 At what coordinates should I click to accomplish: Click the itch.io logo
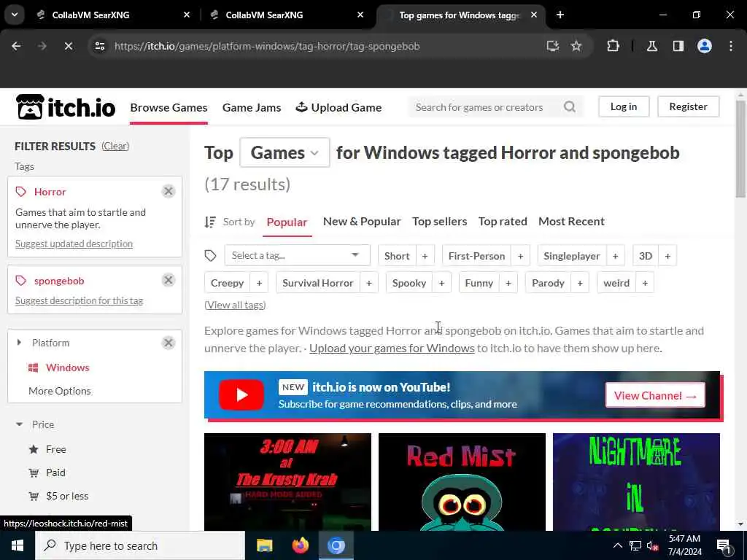pos(66,107)
